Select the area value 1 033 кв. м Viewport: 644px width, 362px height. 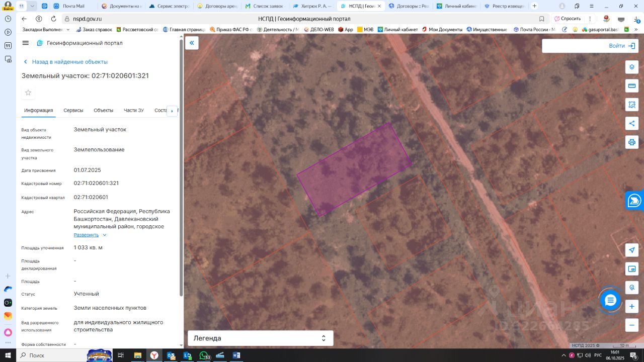point(88,247)
